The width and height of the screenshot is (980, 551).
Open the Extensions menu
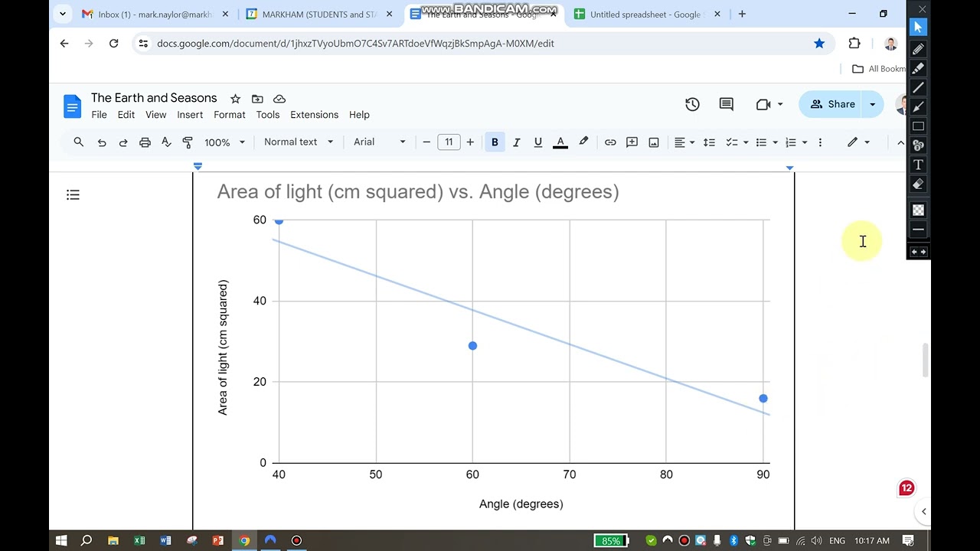(x=314, y=115)
